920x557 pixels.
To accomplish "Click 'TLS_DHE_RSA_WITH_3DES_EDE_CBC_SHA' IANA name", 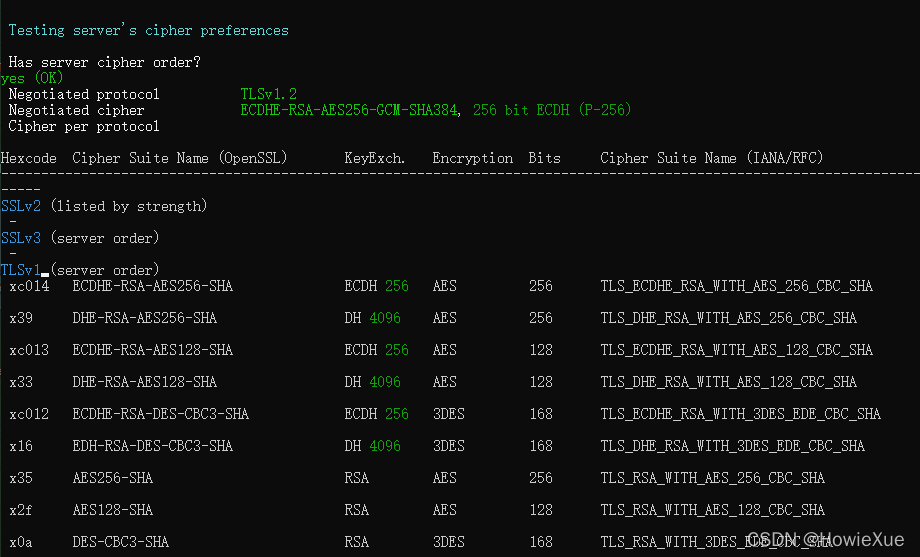I will coord(732,446).
